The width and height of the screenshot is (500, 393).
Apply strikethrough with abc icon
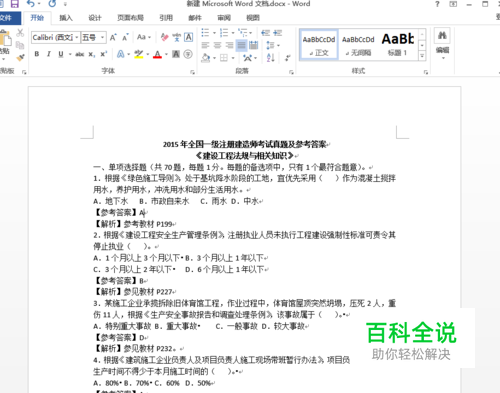click(x=79, y=54)
